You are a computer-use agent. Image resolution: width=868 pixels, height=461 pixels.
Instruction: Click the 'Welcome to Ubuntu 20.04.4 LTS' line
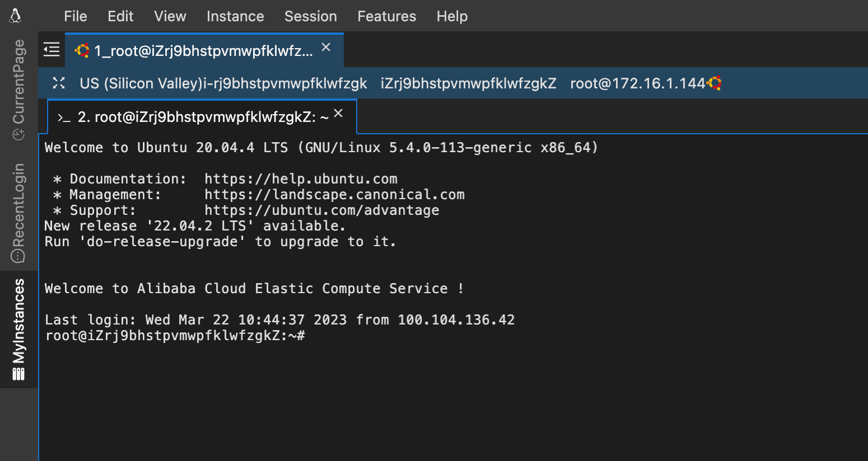[x=321, y=148]
